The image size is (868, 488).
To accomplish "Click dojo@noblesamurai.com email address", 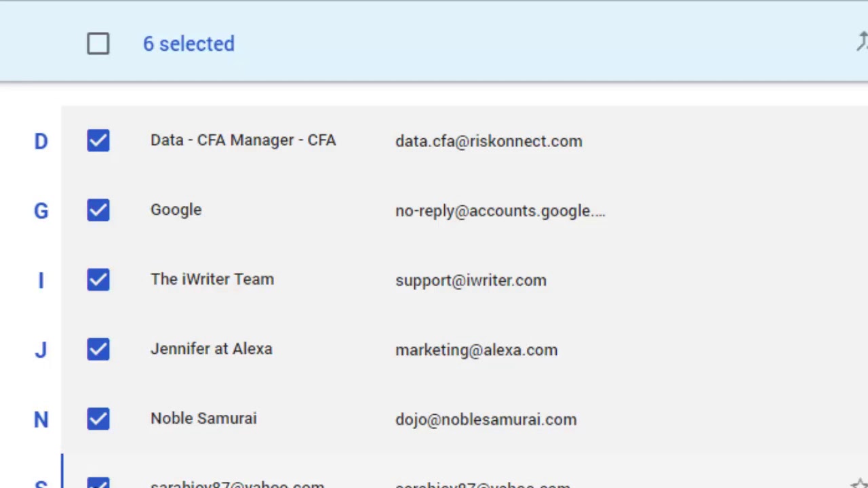I will coord(486,420).
